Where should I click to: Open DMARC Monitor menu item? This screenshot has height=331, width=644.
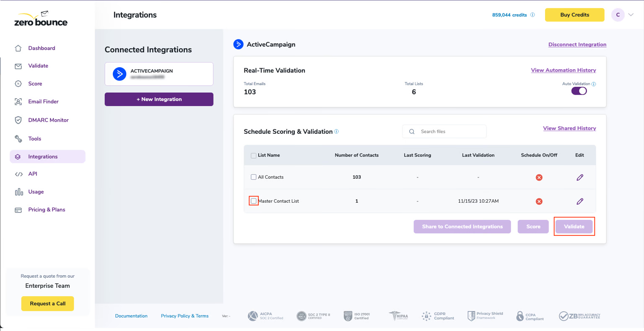click(x=48, y=120)
